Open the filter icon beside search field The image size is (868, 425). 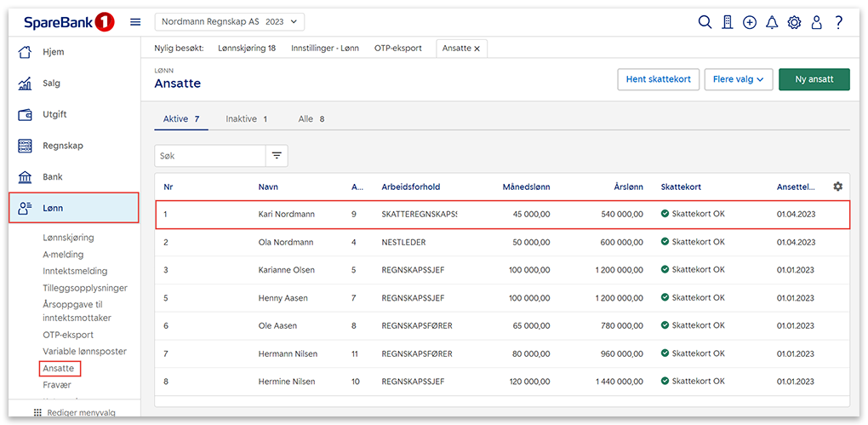pos(277,156)
